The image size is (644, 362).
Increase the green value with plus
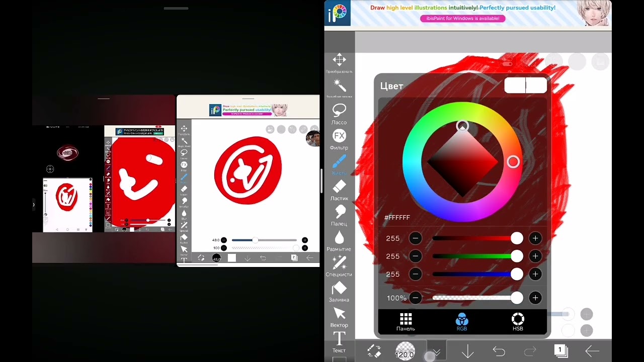point(535,256)
